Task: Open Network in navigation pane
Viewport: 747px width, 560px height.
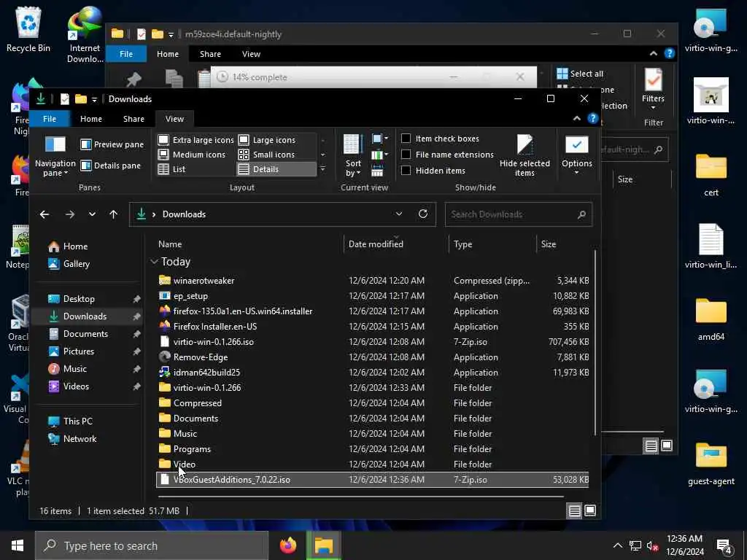Action: pyautogui.click(x=72, y=439)
